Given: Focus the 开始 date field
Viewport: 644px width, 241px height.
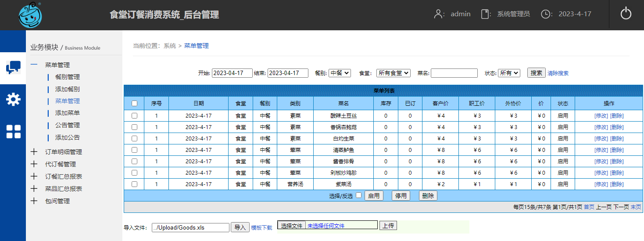Looking at the screenshot, I should [232, 73].
